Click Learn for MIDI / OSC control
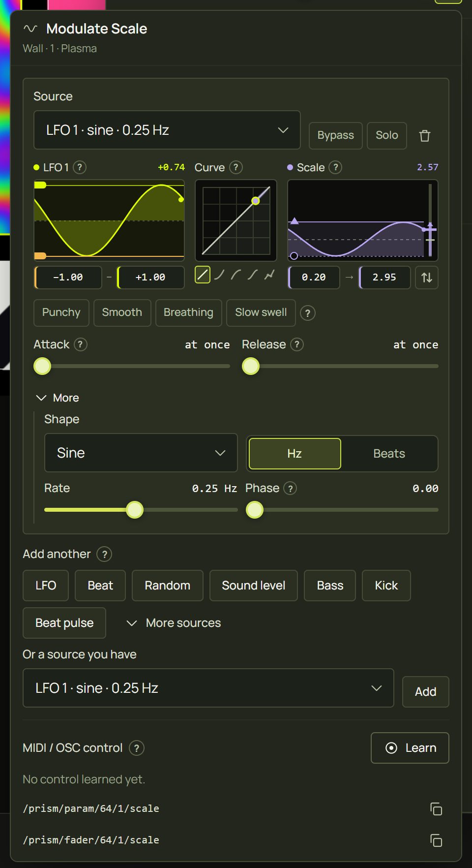This screenshot has height=868, width=472. point(410,748)
